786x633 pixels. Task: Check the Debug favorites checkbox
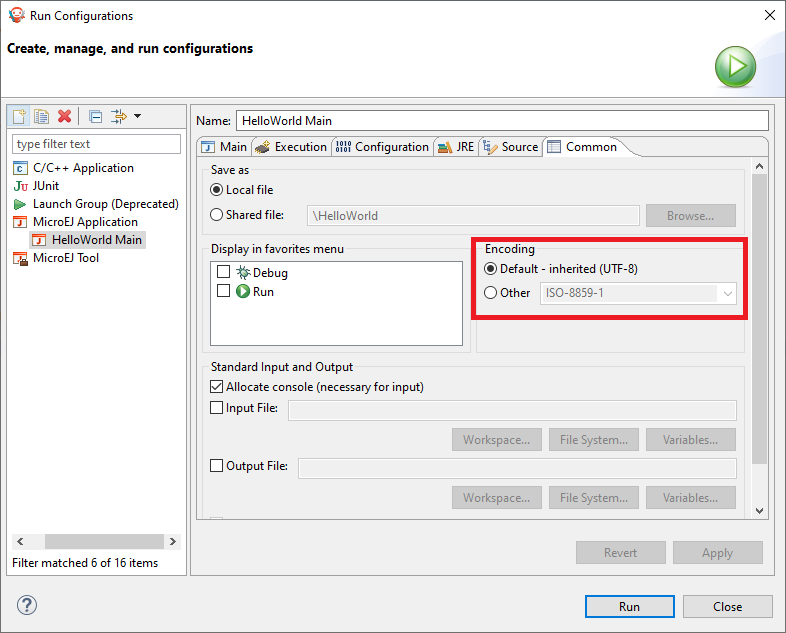[x=224, y=272]
